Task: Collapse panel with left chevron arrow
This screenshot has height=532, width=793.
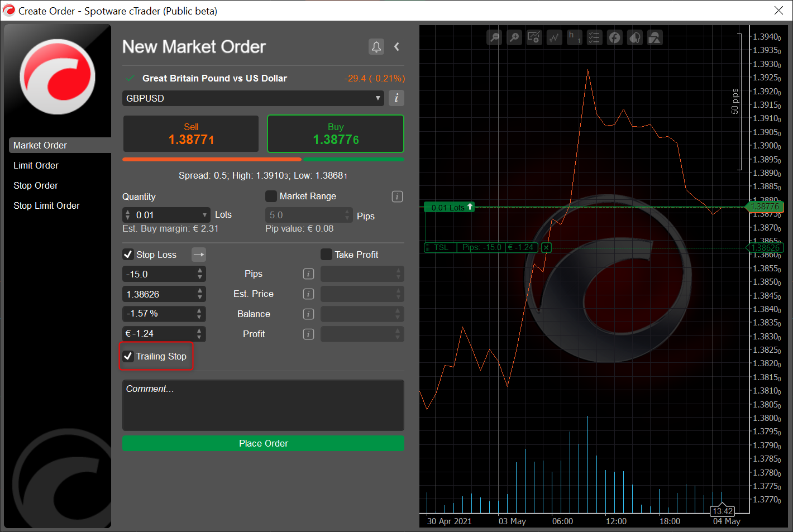Action: click(396, 47)
